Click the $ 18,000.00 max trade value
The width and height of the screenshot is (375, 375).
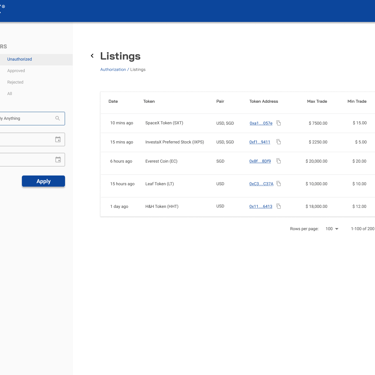pos(317,207)
